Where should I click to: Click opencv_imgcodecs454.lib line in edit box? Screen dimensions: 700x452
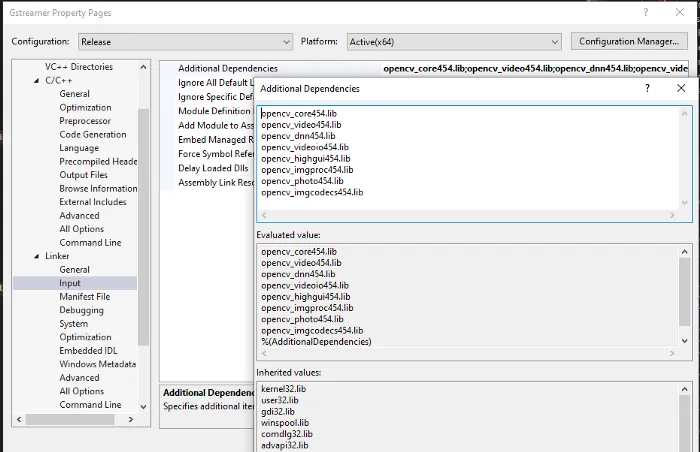[312, 193]
